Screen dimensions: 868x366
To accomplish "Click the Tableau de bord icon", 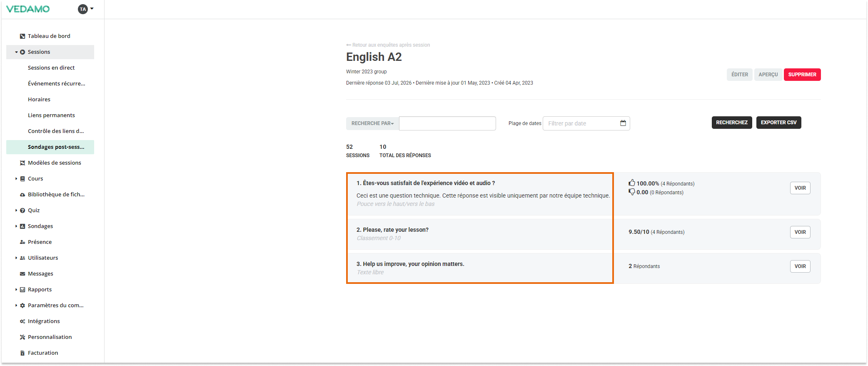I will pyautogui.click(x=22, y=36).
